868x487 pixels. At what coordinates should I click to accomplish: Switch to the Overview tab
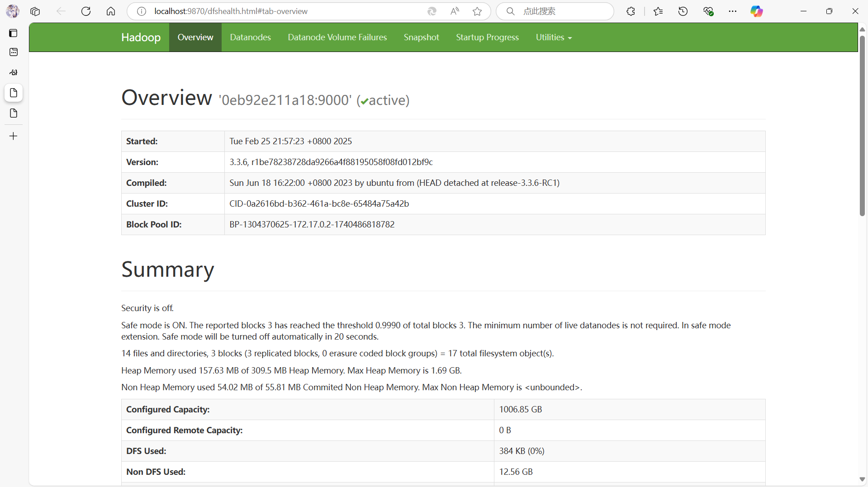coord(195,38)
